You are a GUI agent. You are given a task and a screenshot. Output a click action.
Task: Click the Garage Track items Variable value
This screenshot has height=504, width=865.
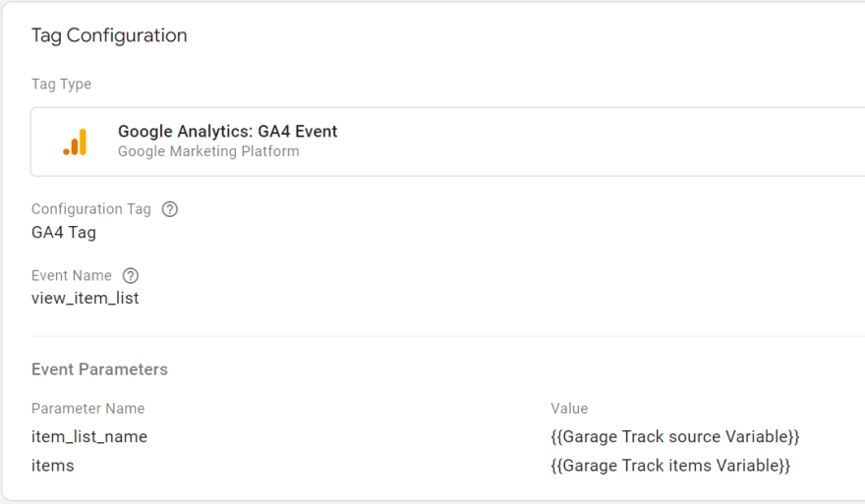click(670, 466)
